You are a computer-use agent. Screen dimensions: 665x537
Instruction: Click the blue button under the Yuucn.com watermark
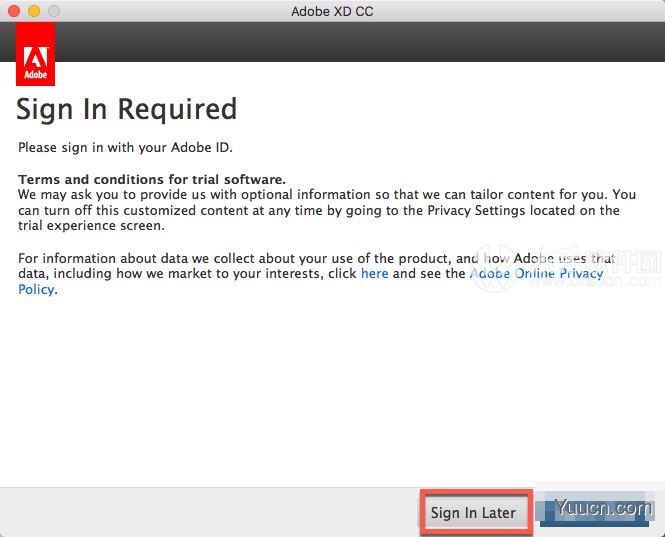coord(594,513)
